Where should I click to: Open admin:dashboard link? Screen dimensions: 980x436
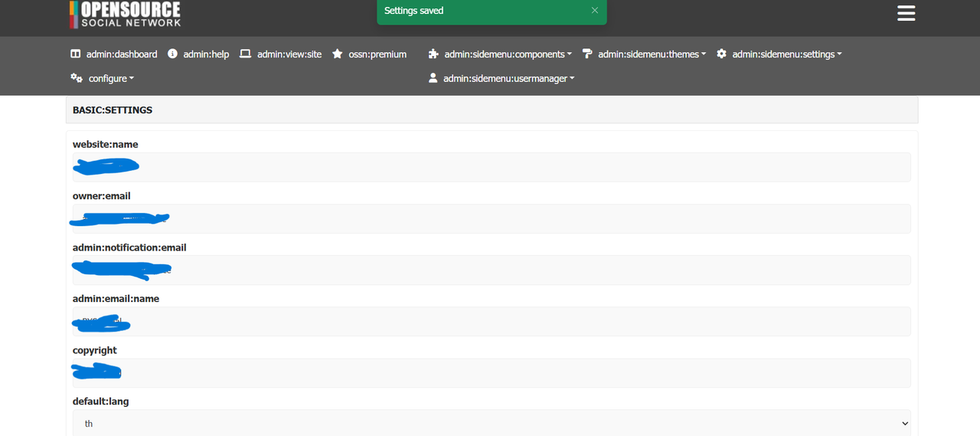(122, 54)
